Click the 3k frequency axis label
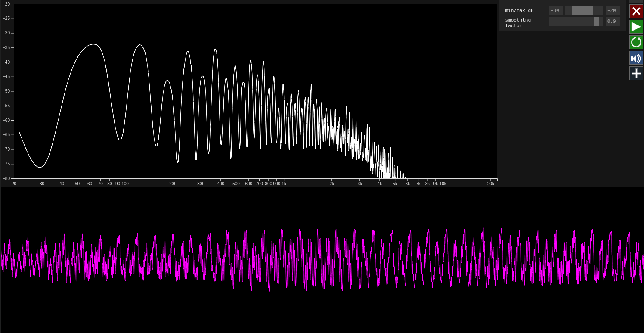 click(x=359, y=184)
